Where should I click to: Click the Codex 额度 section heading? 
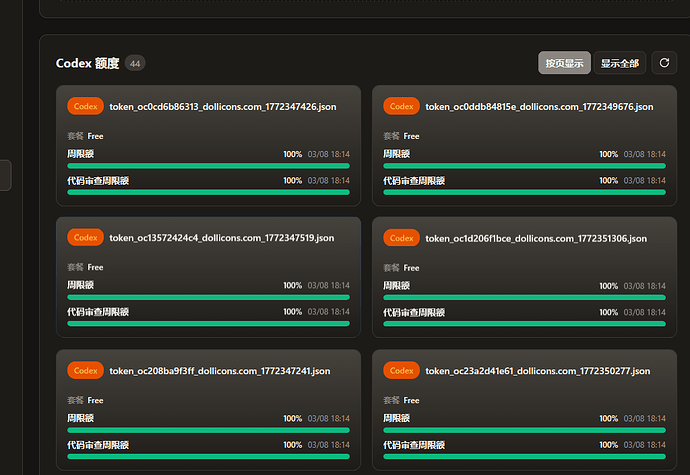(87, 63)
